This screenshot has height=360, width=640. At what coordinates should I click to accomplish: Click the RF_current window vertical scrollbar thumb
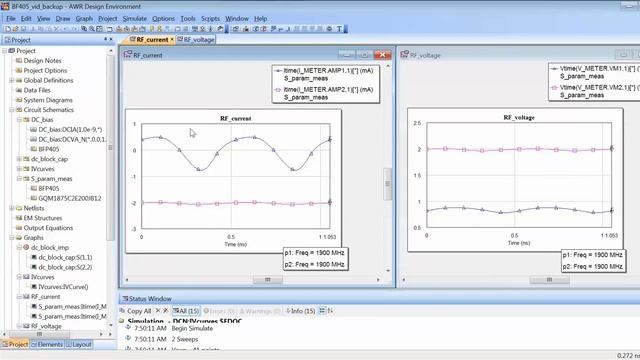click(x=387, y=184)
